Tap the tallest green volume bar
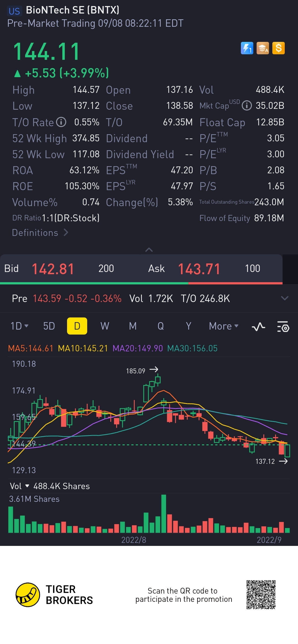The image size is (298, 644). click(x=164, y=514)
